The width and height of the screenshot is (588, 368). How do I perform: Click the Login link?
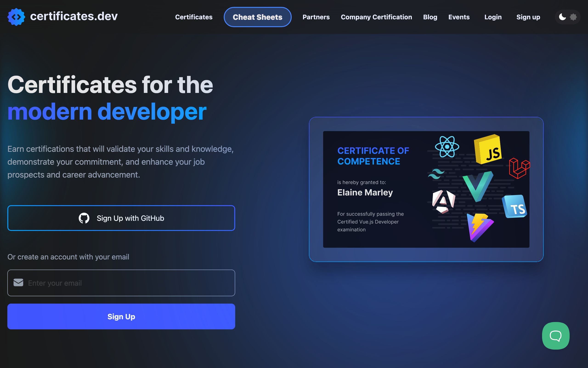(x=493, y=17)
